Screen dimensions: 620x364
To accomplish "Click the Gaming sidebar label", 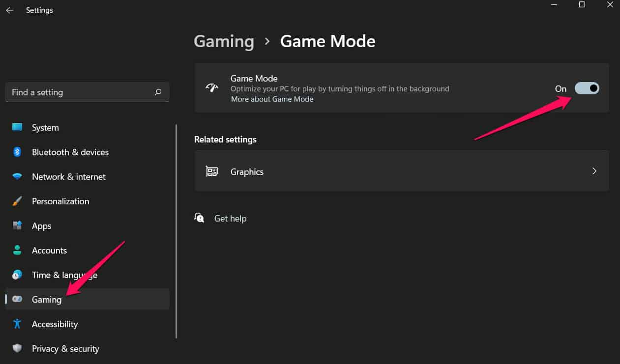I will [47, 300].
